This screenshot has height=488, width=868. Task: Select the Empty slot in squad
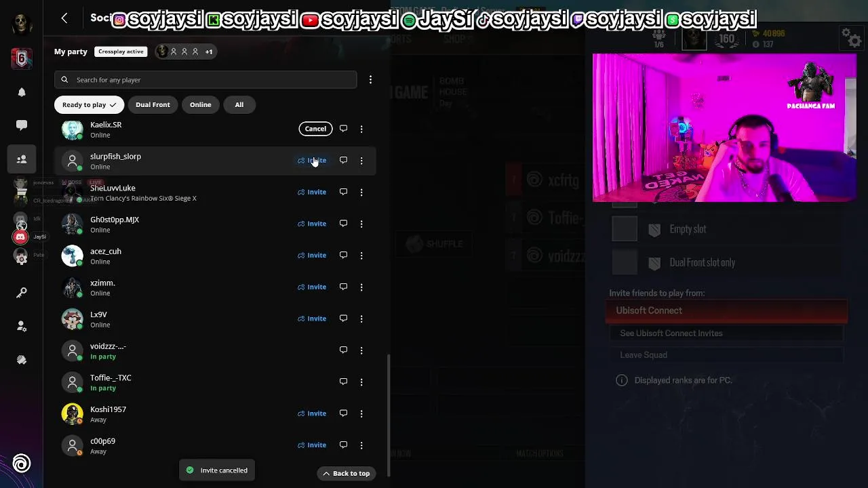pyautogui.click(x=726, y=229)
